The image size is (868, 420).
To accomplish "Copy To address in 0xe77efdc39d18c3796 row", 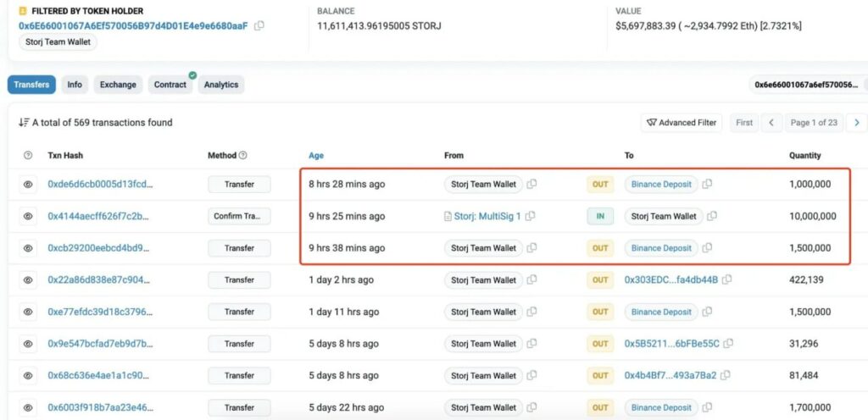I will pos(707,312).
